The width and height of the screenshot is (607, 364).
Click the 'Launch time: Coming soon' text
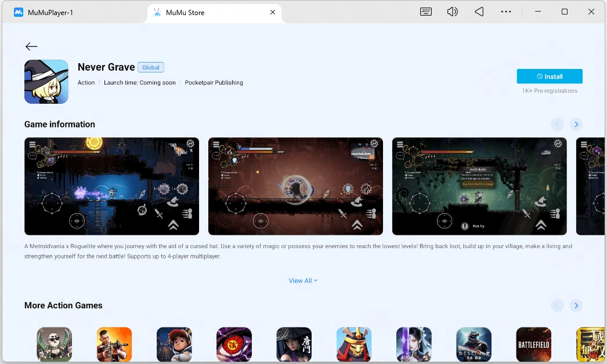(139, 82)
